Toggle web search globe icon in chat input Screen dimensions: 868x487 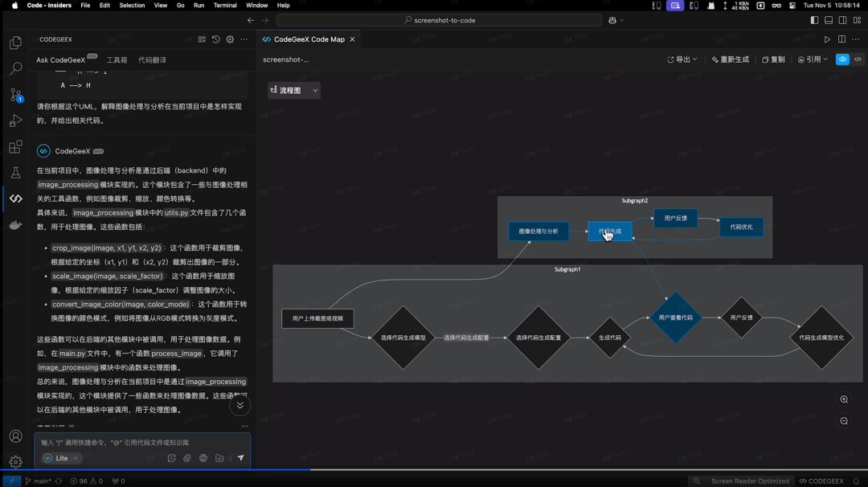click(x=203, y=458)
